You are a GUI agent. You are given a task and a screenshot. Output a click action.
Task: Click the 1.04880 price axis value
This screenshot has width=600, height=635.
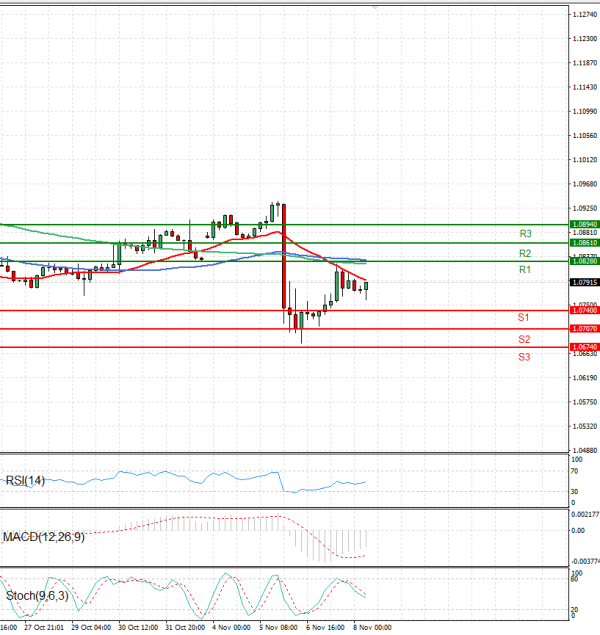pos(585,450)
